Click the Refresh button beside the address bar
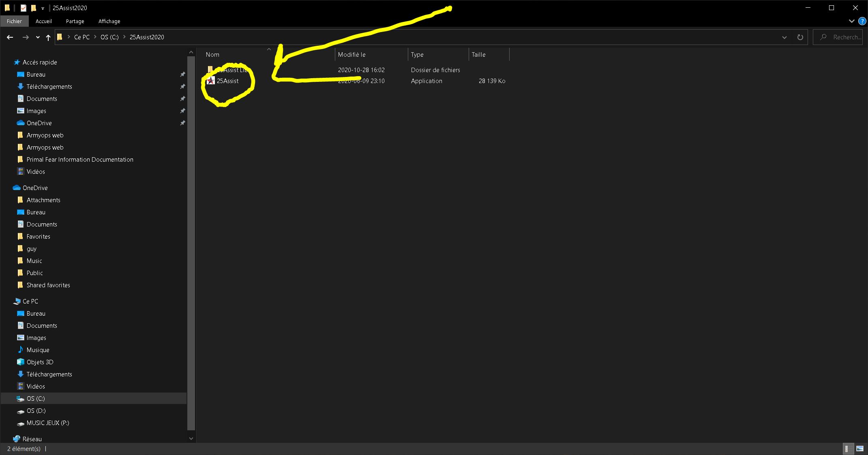Image resolution: width=868 pixels, height=455 pixels. point(800,37)
